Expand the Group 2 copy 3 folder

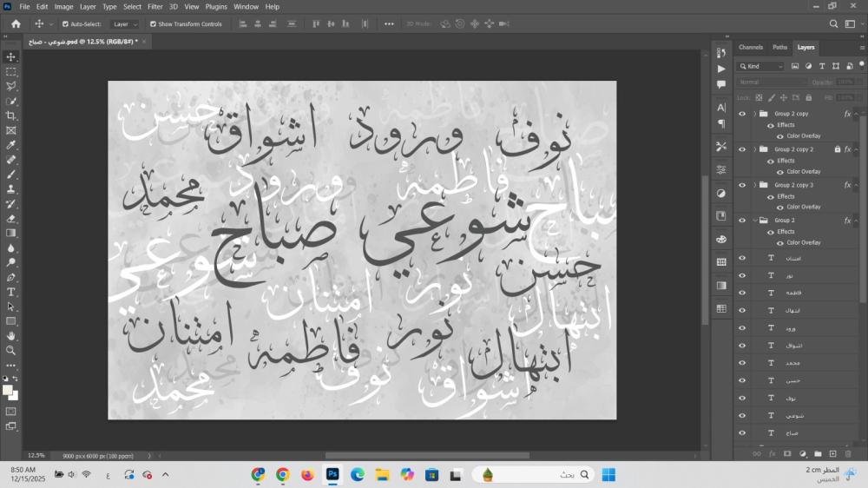click(754, 185)
